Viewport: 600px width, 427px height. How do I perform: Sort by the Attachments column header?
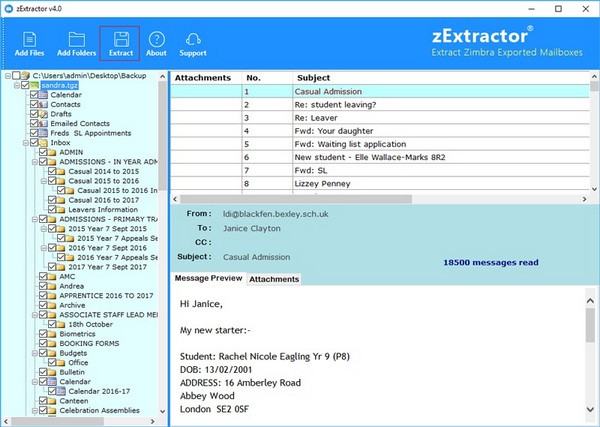[206, 78]
